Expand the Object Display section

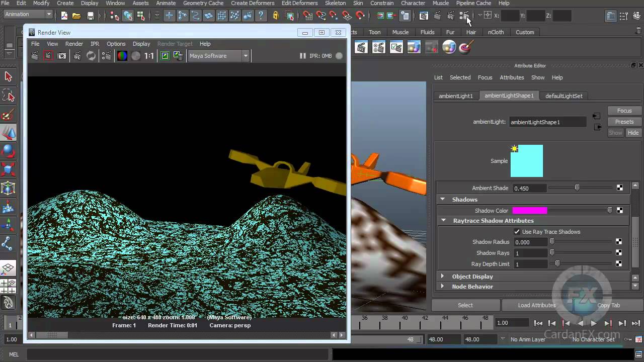coord(442,277)
